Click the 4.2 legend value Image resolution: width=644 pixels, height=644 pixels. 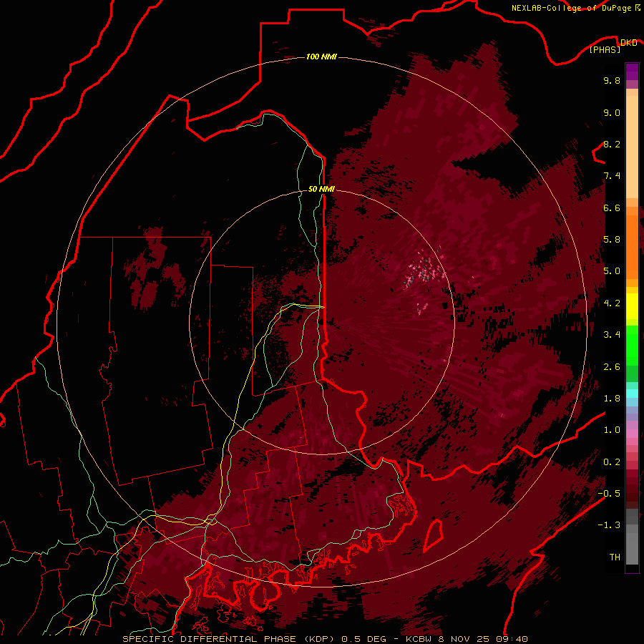(612, 303)
